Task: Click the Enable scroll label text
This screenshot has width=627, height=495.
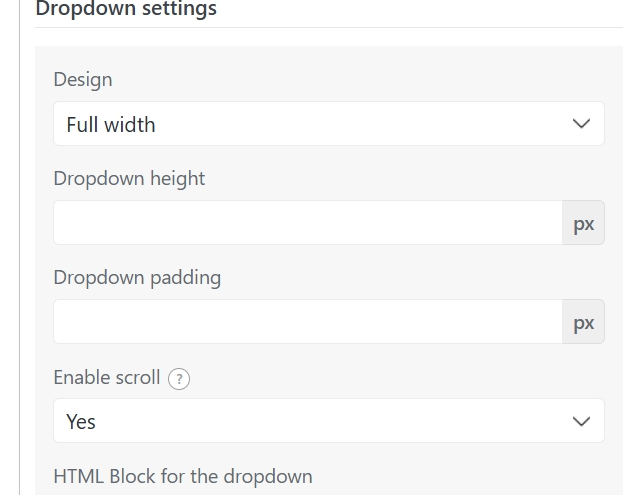Action: click(107, 377)
